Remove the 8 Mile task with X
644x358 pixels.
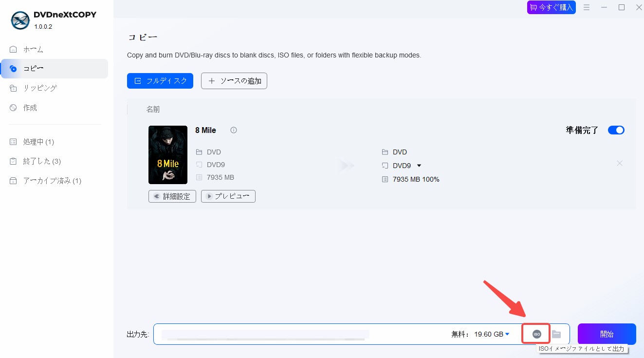click(x=620, y=163)
